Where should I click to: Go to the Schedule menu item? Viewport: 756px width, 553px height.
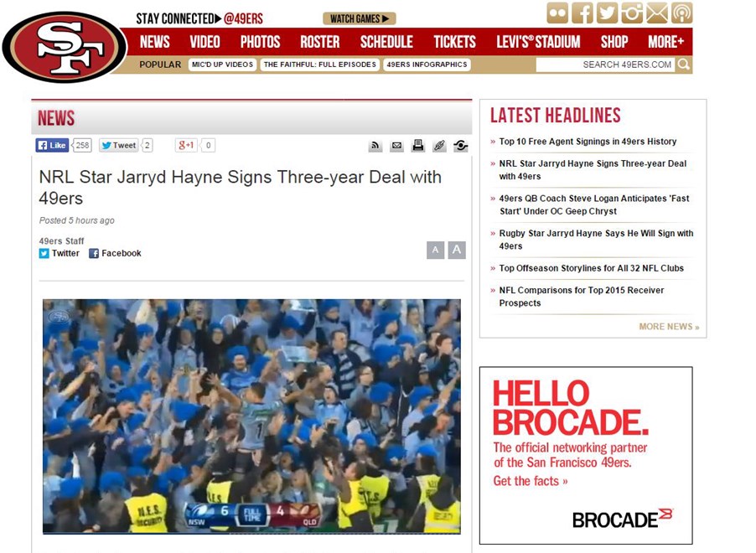tap(386, 42)
